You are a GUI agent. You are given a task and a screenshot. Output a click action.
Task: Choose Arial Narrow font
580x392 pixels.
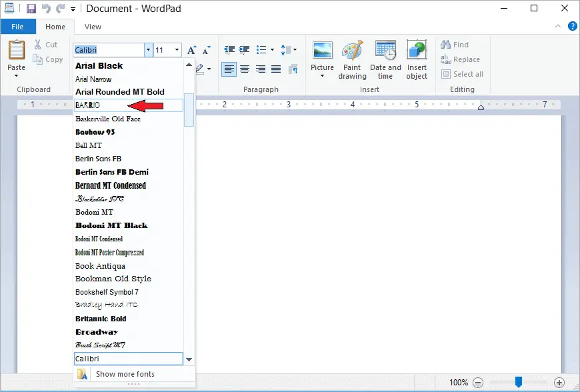click(x=128, y=79)
